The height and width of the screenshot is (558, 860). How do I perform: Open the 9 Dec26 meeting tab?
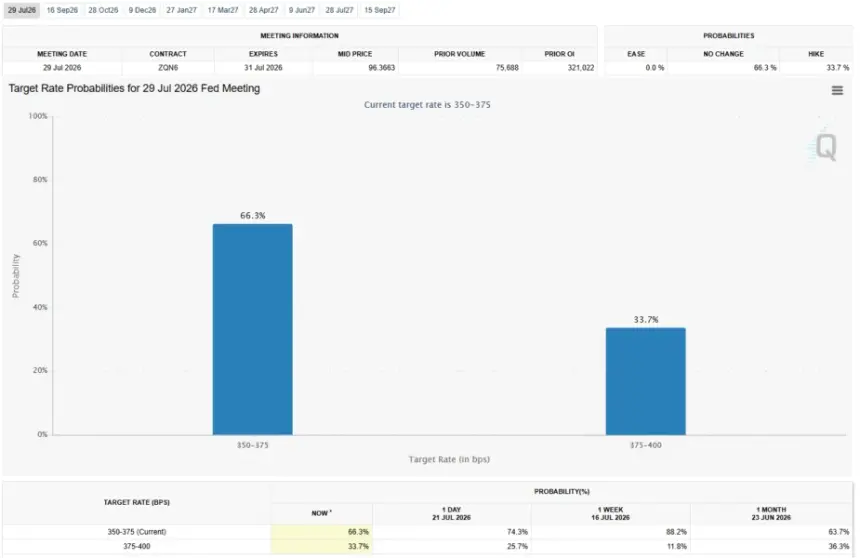click(x=142, y=10)
